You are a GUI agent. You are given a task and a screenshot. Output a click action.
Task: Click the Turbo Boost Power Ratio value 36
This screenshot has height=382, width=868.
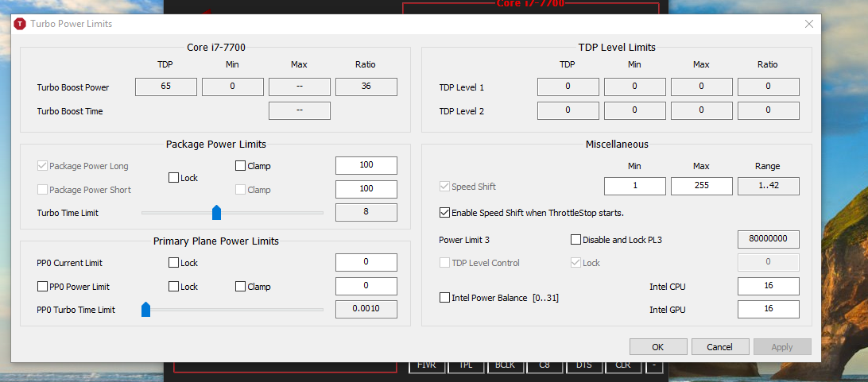[x=366, y=87]
